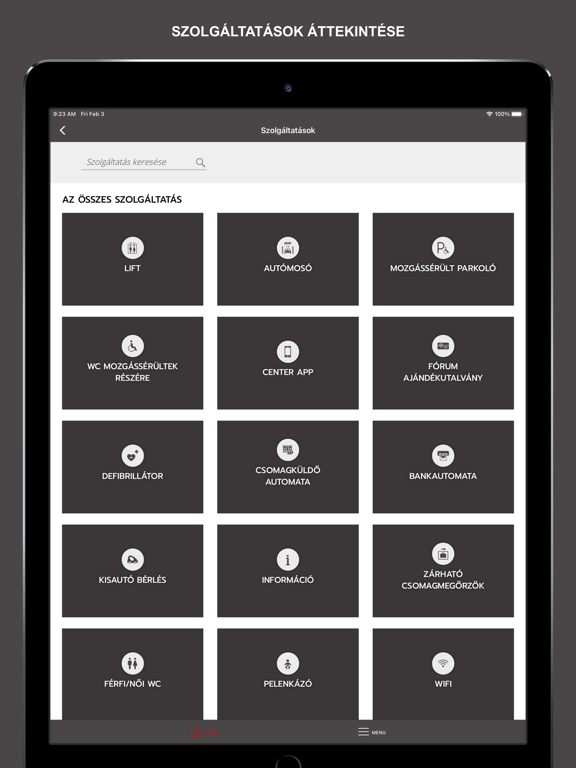
Task: Check the battery indicator in status bar
Action: (x=517, y=114)
